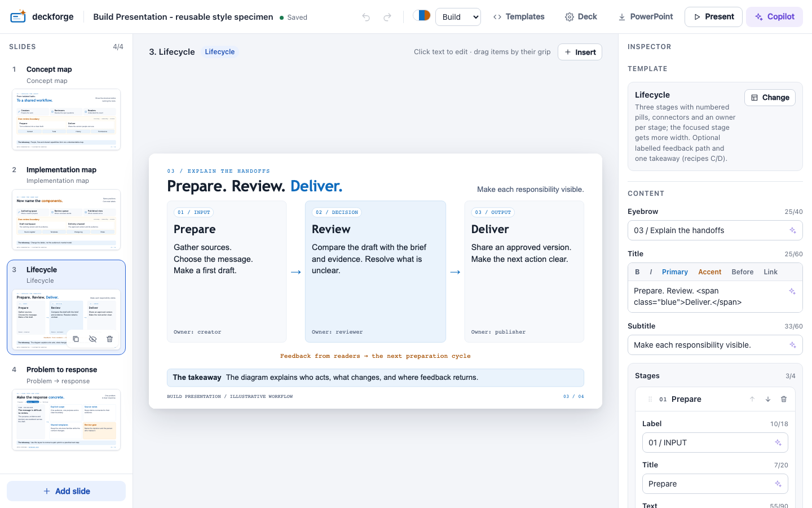Screen dimensions: 812x508
Task: Start presentation with Present button
Action: coord(713,17)
